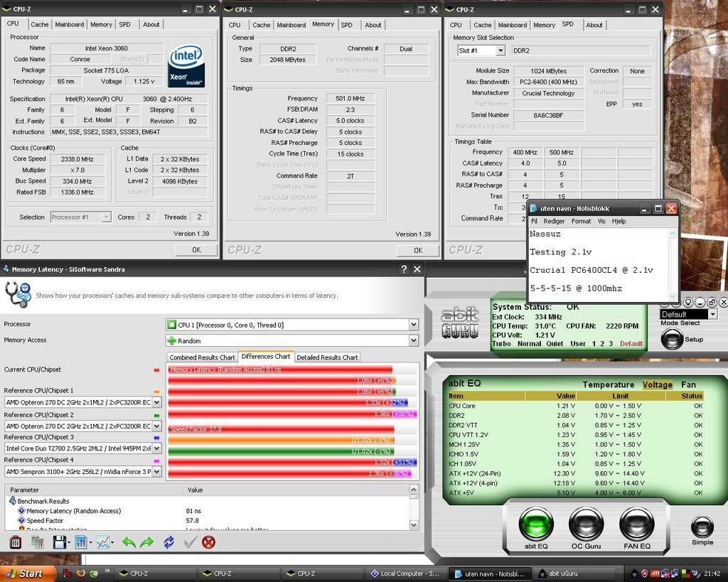Select user profile 2 in uGuru
The image size is (728, 582).
point(602,343)
